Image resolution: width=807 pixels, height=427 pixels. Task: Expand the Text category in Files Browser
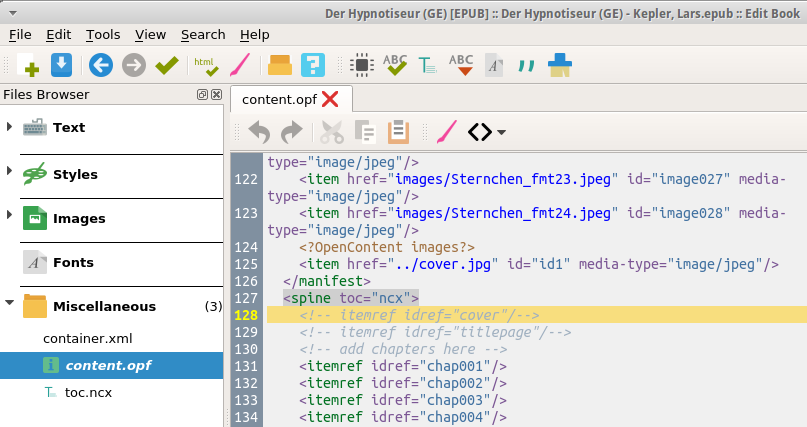tap(9, 127)
